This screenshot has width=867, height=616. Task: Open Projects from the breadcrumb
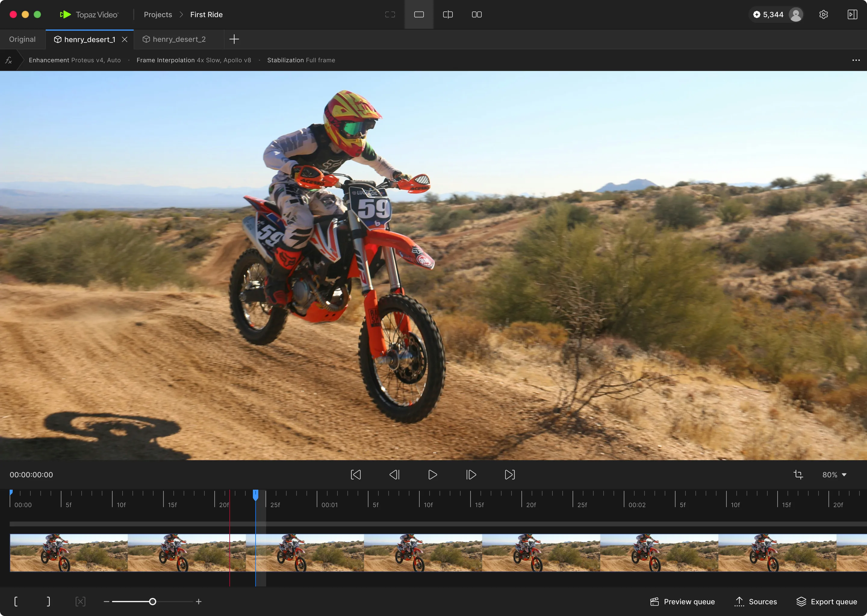157,14
